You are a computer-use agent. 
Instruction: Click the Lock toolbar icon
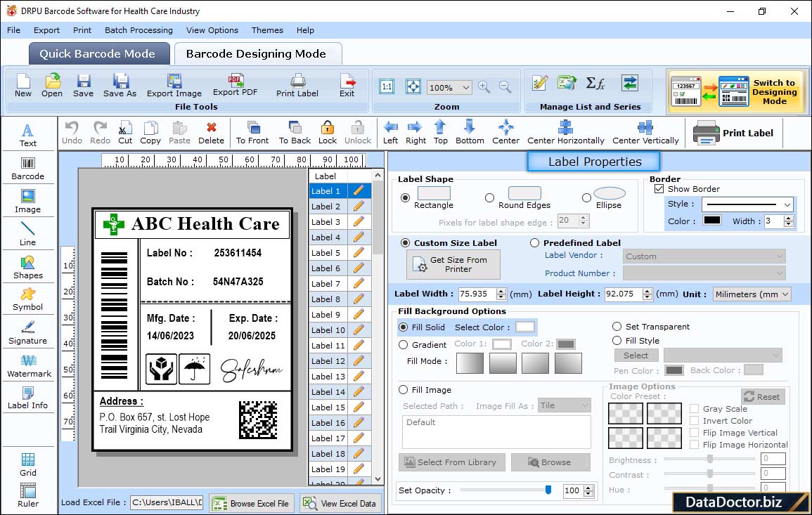tap(328, 133)
